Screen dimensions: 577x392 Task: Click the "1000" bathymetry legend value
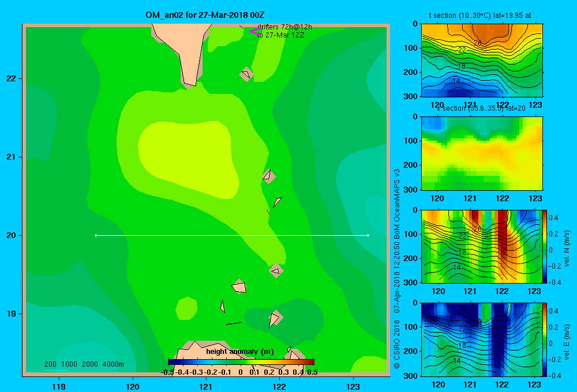pos(69,364)
